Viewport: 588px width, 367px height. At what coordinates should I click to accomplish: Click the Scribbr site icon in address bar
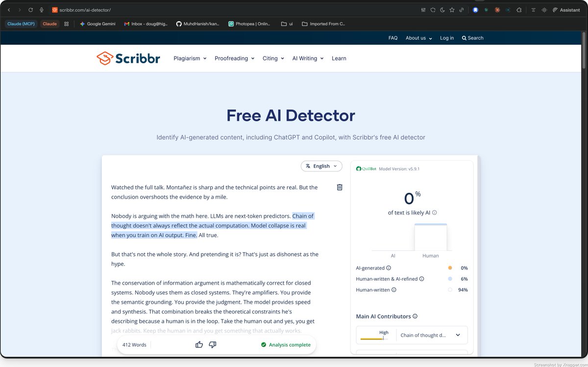54,10
